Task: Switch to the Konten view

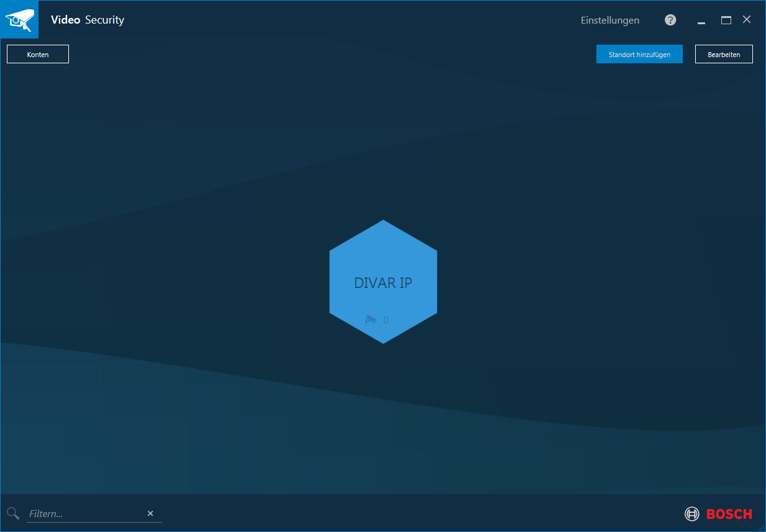Action: (37, 54)
